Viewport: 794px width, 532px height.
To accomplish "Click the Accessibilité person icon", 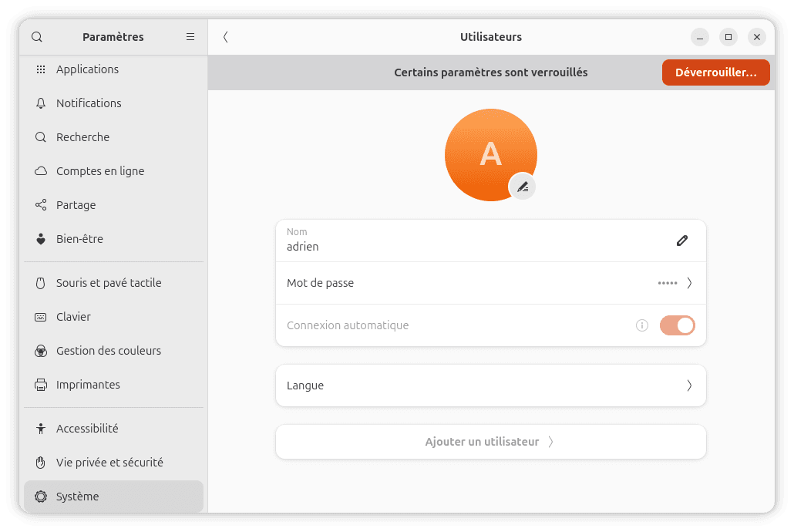I will coord(41,429).
